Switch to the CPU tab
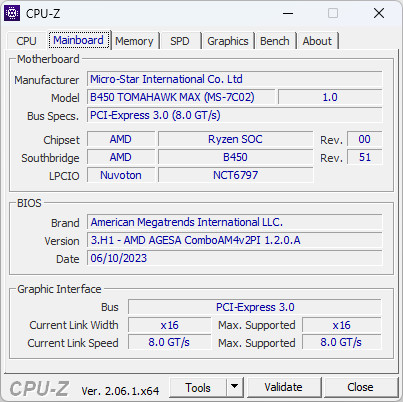The image size is (403, 402). pos(26,41)
